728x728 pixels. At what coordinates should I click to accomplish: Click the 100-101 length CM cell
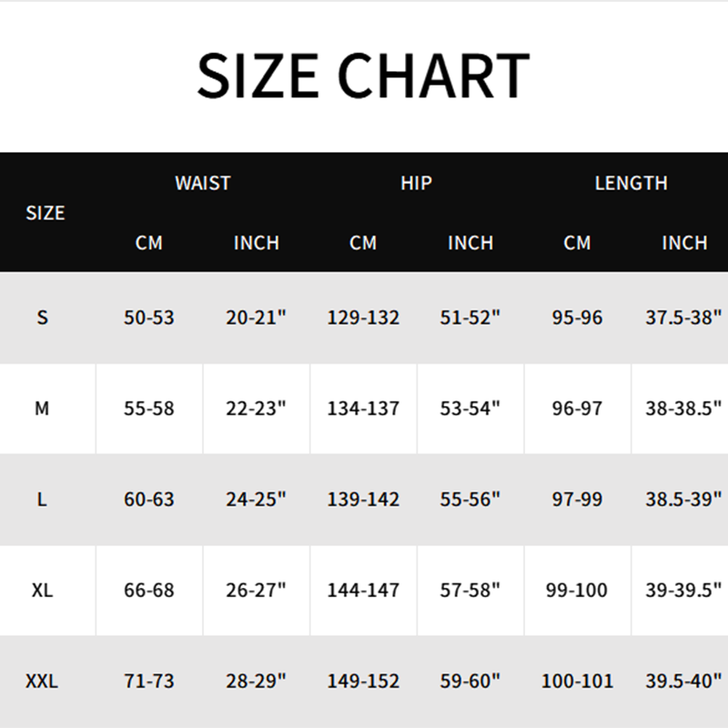tap(577, 681)
